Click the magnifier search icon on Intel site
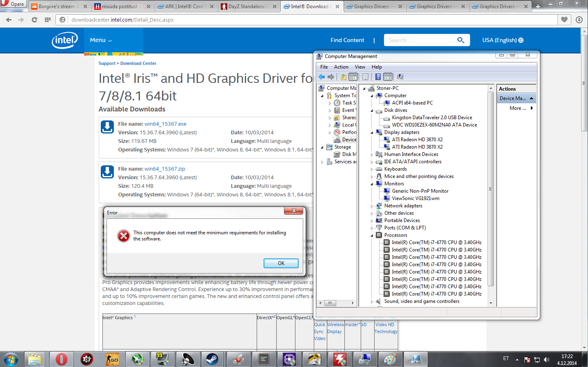The image size is (588, 367). (x=461, y=40)
